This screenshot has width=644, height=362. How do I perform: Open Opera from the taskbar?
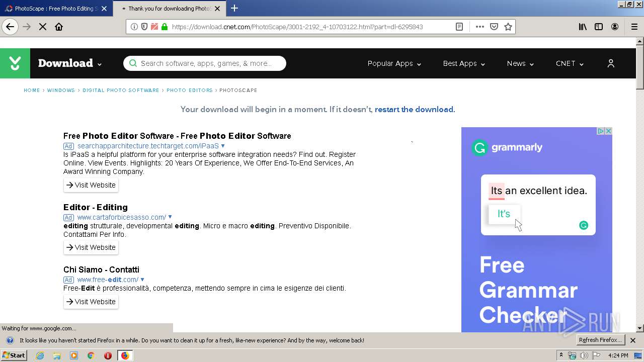click(x=108, y=355)
